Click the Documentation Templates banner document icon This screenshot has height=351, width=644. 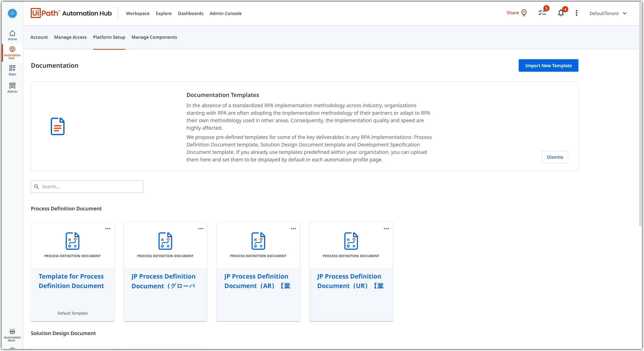[x=58, y=126]
